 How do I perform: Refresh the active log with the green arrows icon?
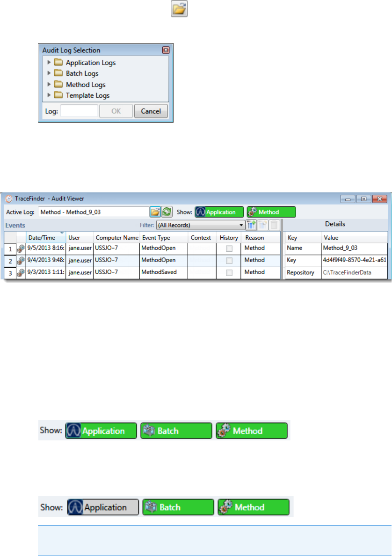[x=167, y=212]
